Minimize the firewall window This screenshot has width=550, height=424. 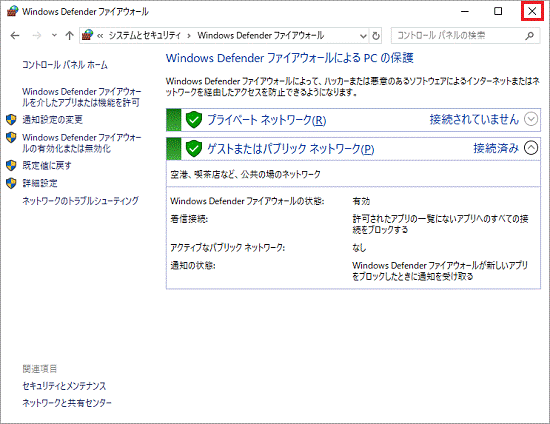tap(465, 11)
